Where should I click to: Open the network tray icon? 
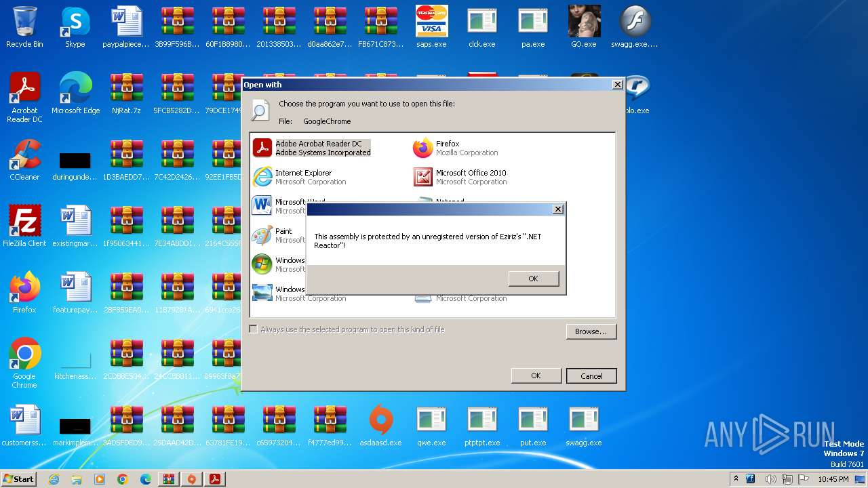[x=788, y=479]
